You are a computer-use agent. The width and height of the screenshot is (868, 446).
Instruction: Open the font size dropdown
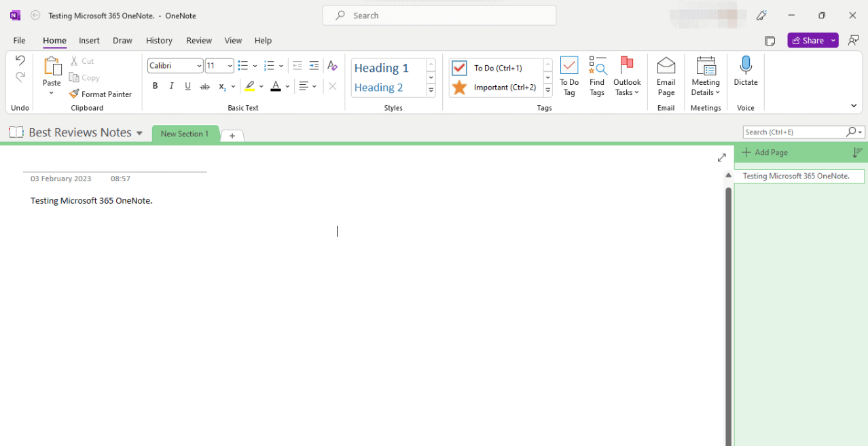point(229,65)
